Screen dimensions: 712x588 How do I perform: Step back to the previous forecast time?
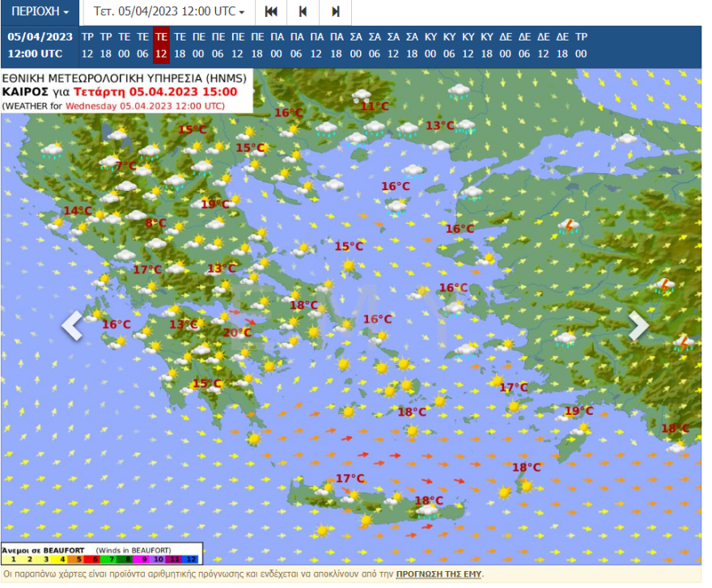[x=303, y=12]
